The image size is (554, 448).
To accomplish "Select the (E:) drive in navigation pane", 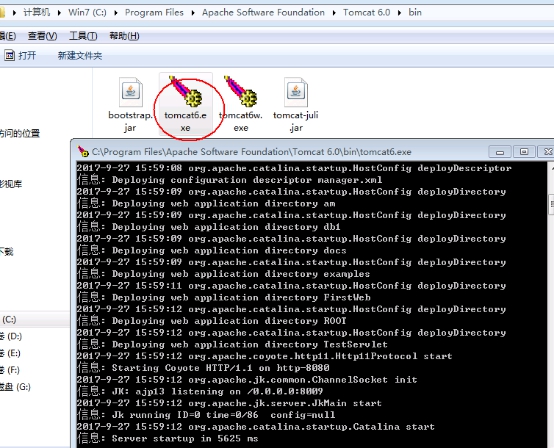I will [x=10, y=353].
